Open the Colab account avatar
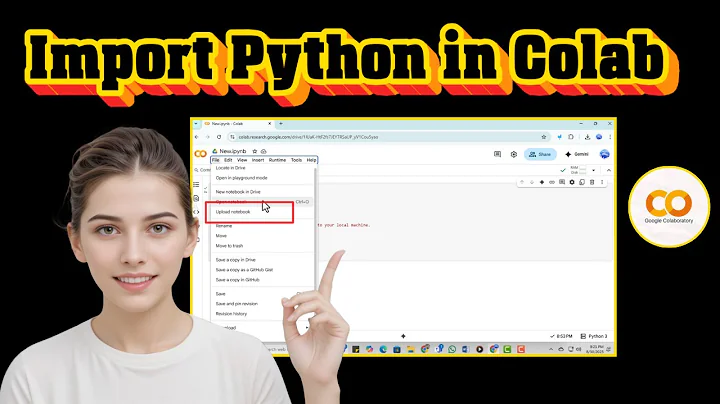Screen dimensions: 720x404 [x=605, y=154]
